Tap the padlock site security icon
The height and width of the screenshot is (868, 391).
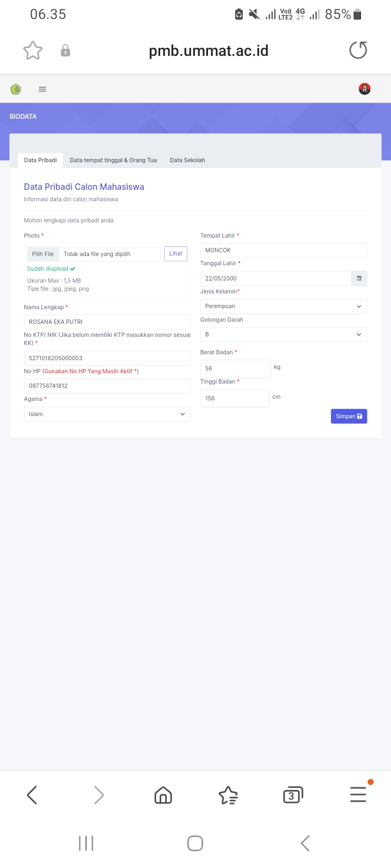point(65,51)
